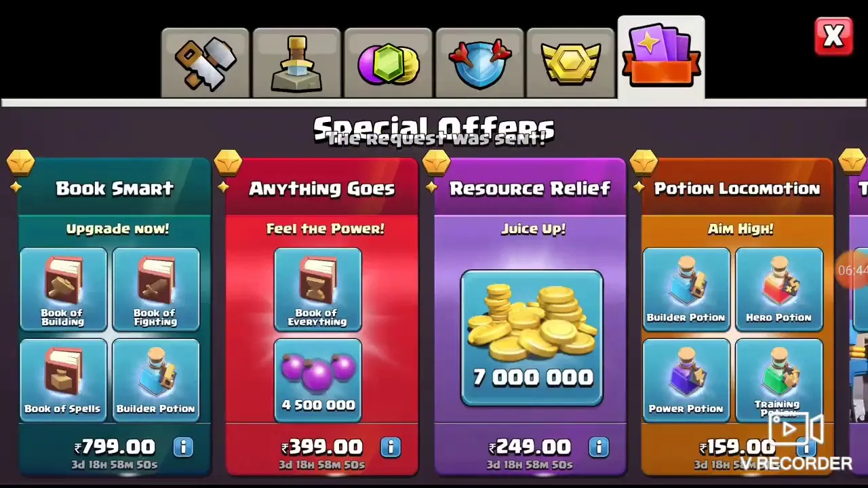Switch to the trap pedestal decorations tab
Screen dimensions: 868x488
click(x=296, y=63)
